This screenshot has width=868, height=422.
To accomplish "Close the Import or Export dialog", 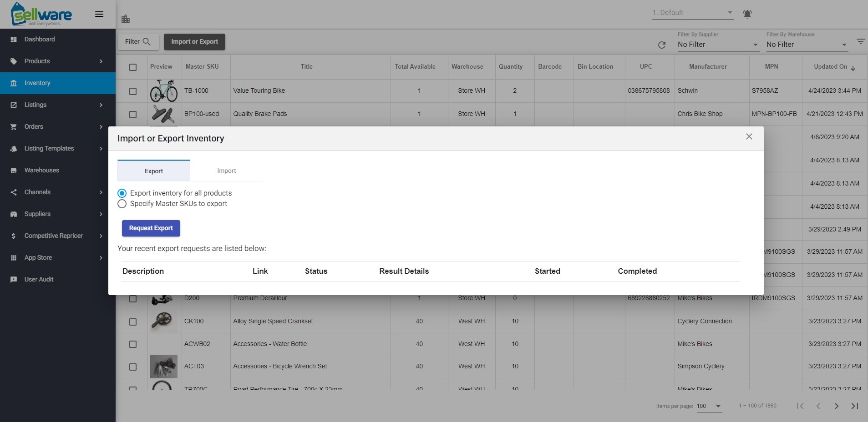I will coord(749,136).
